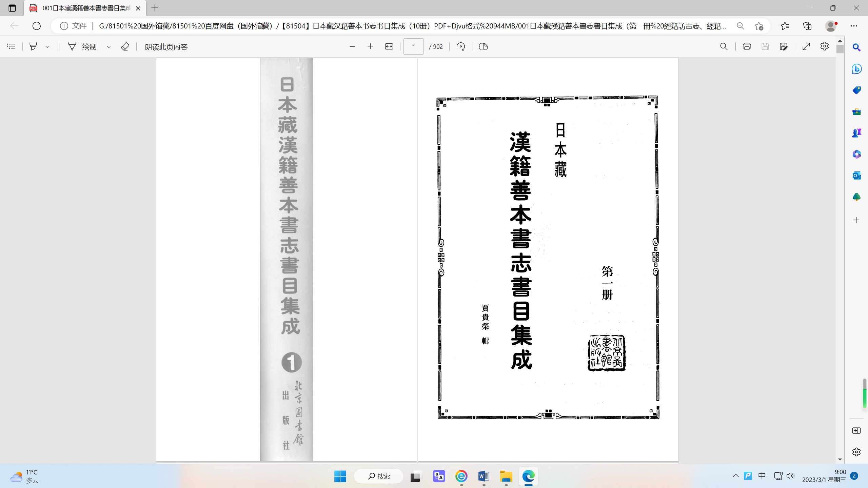Expand the draw tool options dropdown
This screenshot has width=868, height=488.
(x=108, y=47)
